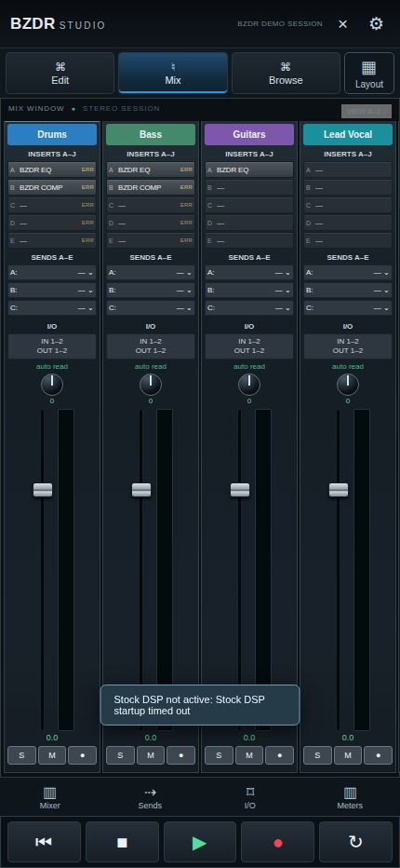Open Lead Vocal I/O routing box
The height and width of the screenshot is (868, 400).
pyautogui.click(x=348, y=346)
